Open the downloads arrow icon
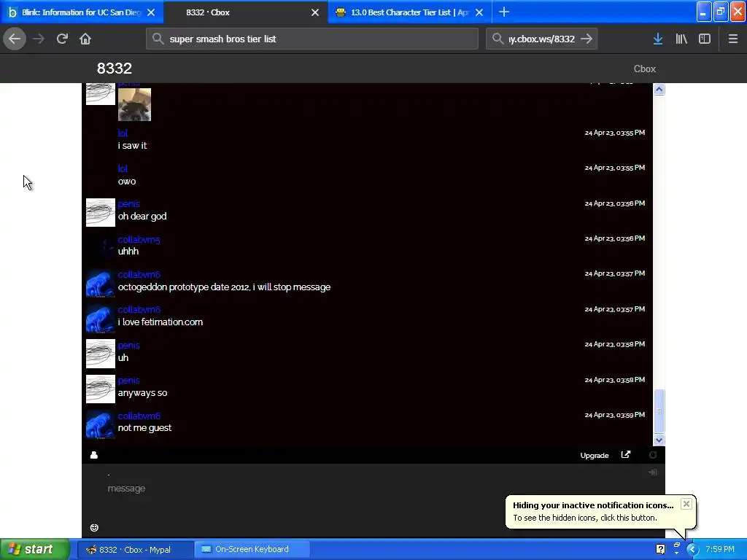 click(658, 39)
